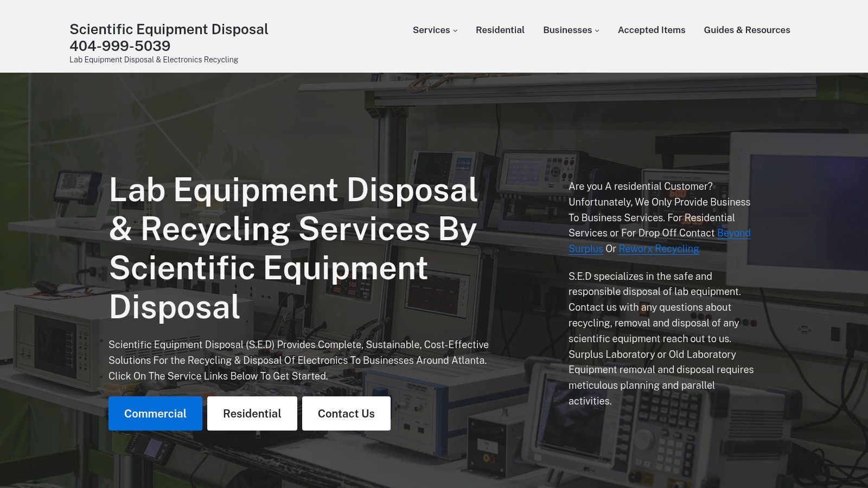Select Residential in the top navigation

coord(500,30)
